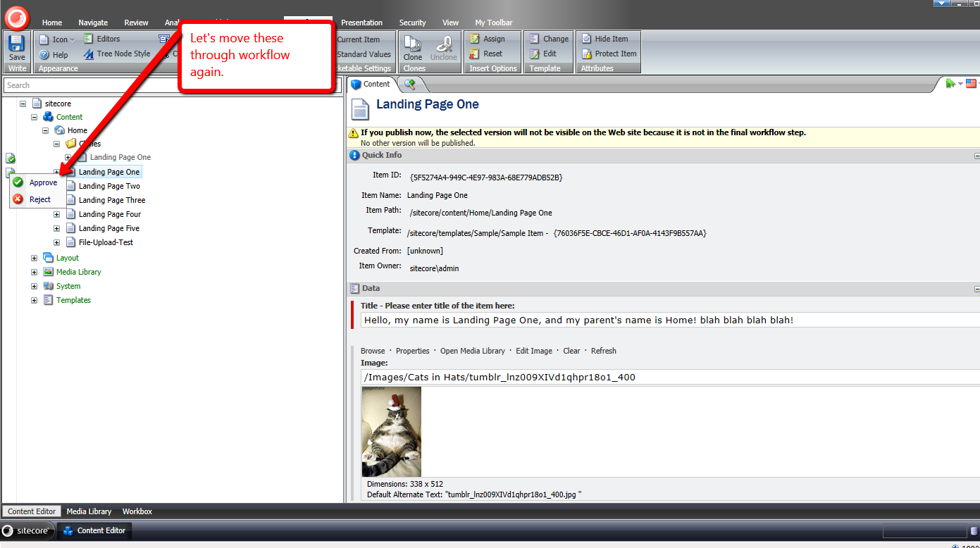Expand the Media Library tree node
This screenshot has width=980, height=548.
click(34, 272)
